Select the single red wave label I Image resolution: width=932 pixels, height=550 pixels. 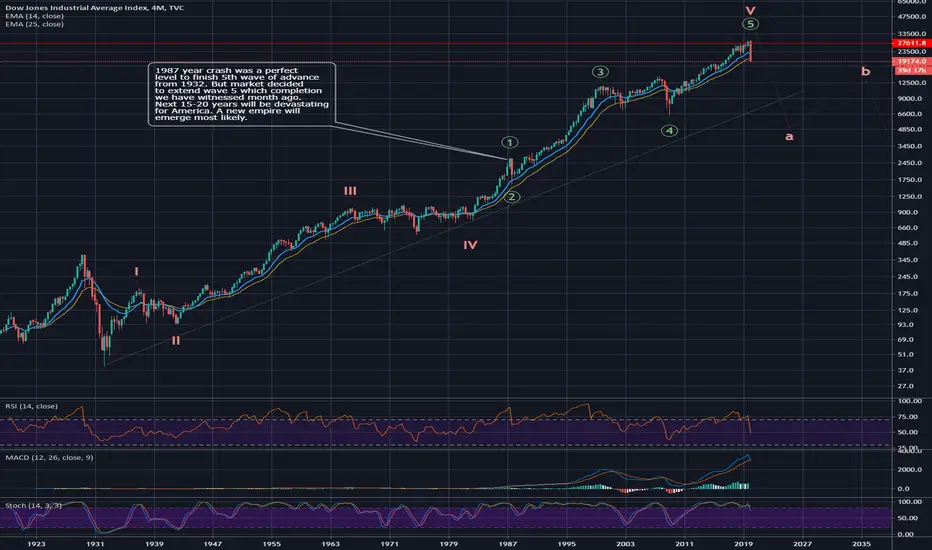pos(137,272)
